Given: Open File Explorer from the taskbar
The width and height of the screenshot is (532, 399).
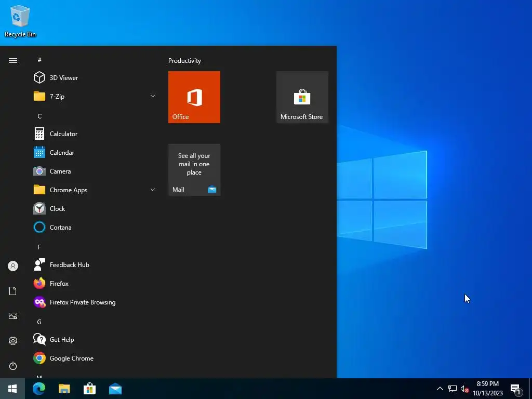Looking at the screenshot, I should pos(64,389).
